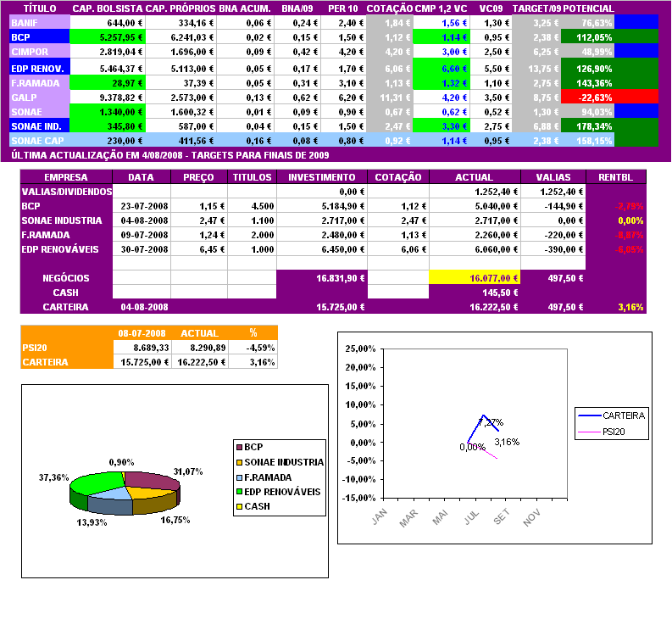Click the 31,07% pie slice label

[x=188, y=471]
